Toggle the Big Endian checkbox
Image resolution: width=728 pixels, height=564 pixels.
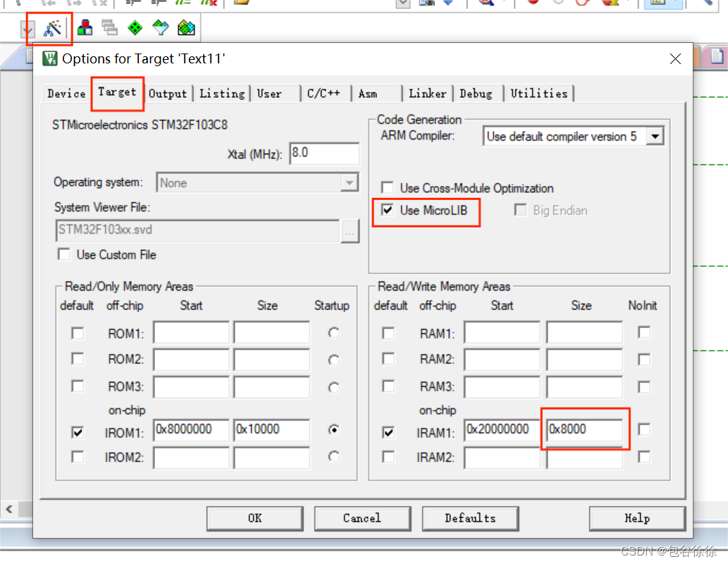[521, 210]
